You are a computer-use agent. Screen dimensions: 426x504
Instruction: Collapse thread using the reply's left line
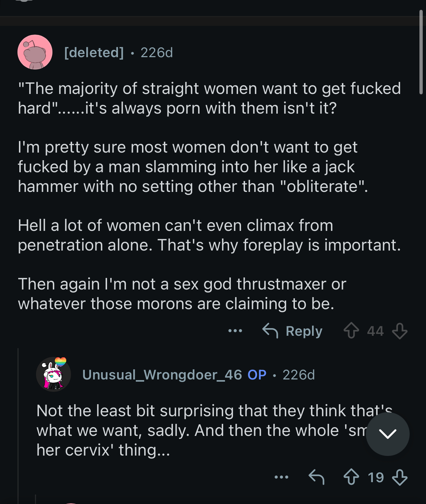[18, 426]
